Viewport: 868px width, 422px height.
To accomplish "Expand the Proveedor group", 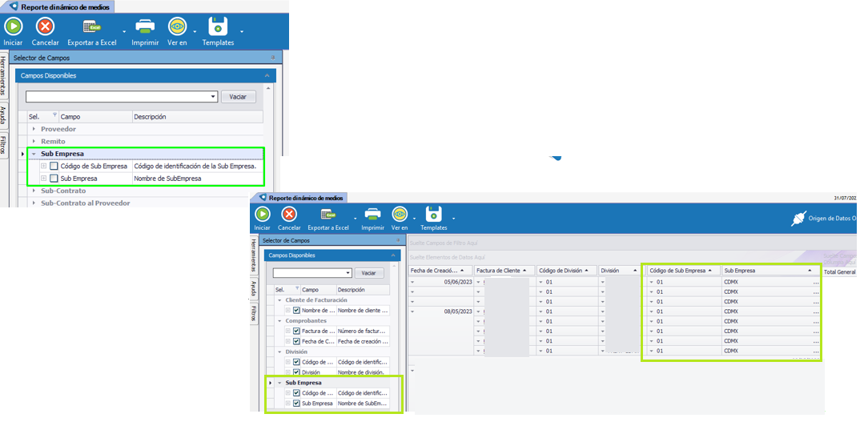I will coord(34,129).
